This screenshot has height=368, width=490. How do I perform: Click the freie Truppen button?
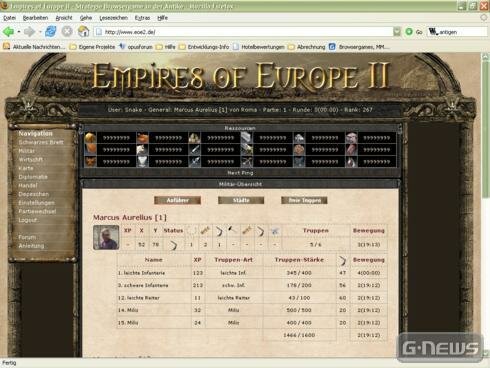pos(304,200)
